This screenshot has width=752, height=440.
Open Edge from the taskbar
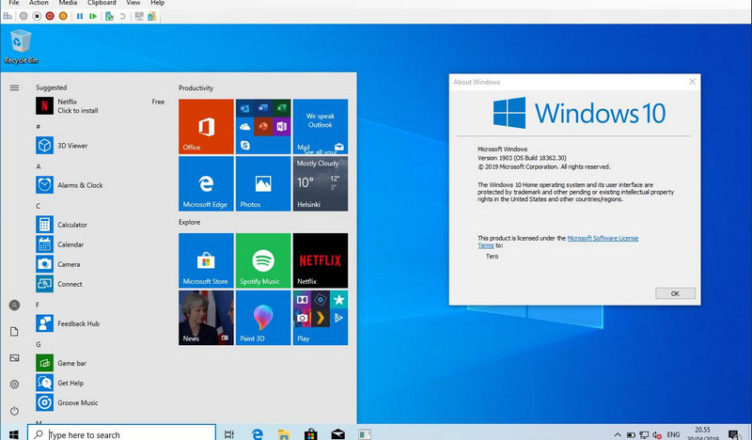click(x=258, y=434)
